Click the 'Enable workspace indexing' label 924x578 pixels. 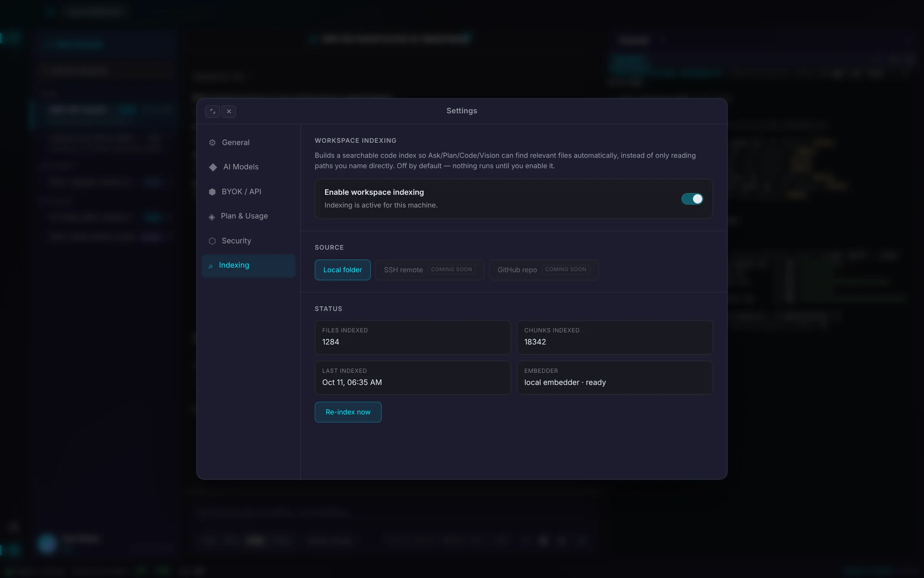374,192
